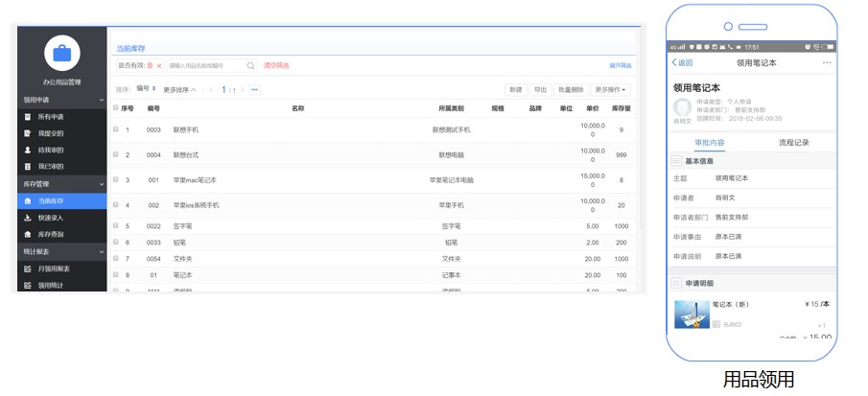
Task: Click the 月领用报表 chart icon
Action: pyautogui.click(x=27, y=268)
